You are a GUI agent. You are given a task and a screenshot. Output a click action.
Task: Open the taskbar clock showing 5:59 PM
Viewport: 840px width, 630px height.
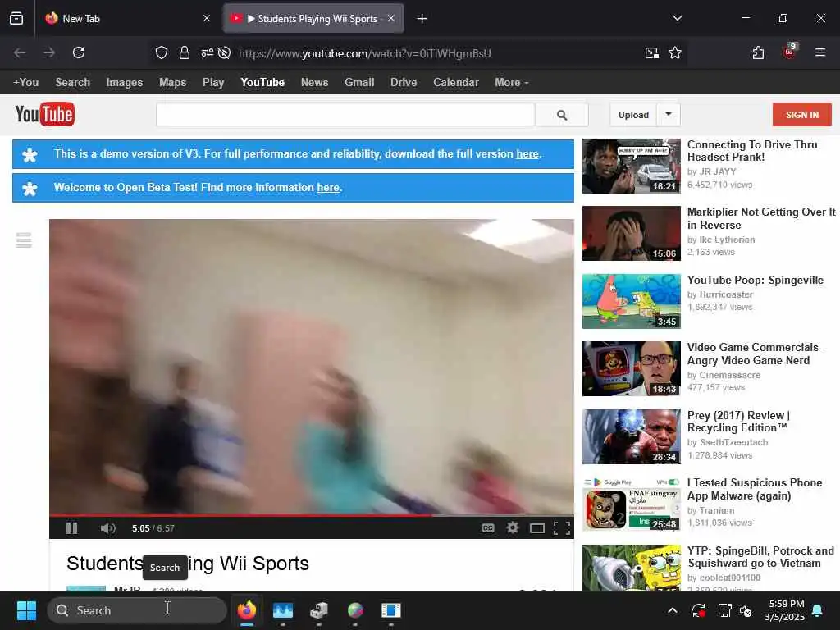tap(784, 610)
